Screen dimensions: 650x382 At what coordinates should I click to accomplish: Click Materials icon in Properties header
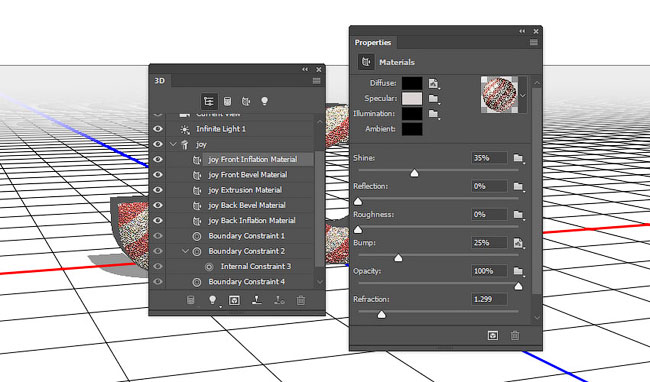(x=366, y=62)
